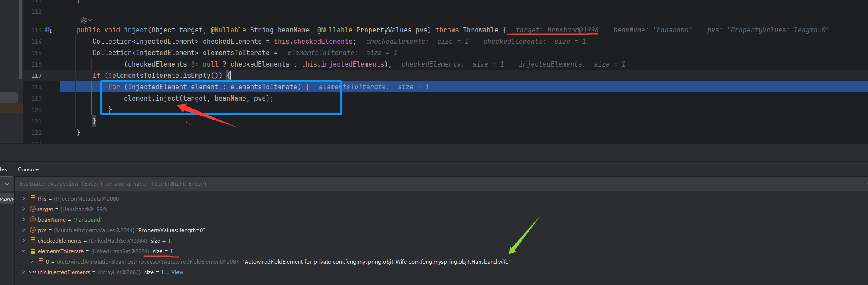Collapse the elementsToIterate variable node

point(24,251)
